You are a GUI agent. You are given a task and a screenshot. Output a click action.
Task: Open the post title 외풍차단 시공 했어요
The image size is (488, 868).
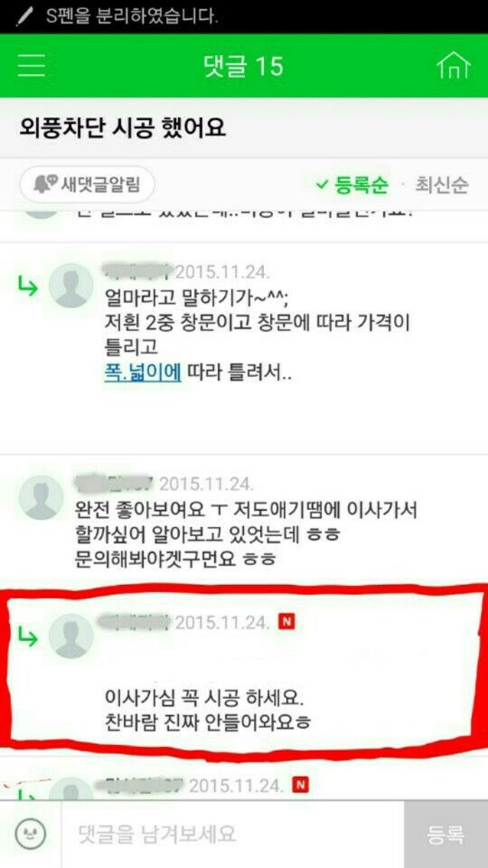pyautogui.click(x=122, y=128)
